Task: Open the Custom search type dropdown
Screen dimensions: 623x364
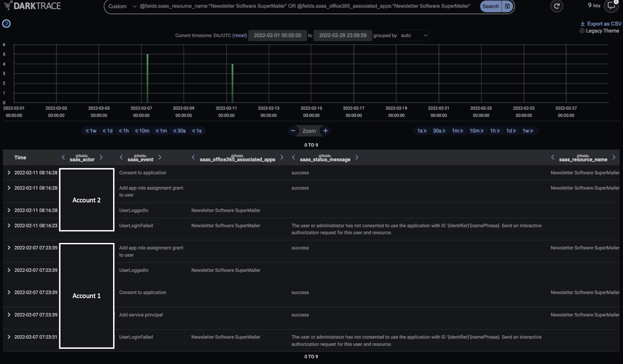Action: pos(123,6)
